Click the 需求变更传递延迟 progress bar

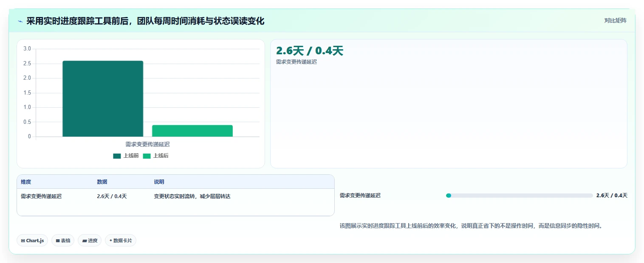coord(519,196)
